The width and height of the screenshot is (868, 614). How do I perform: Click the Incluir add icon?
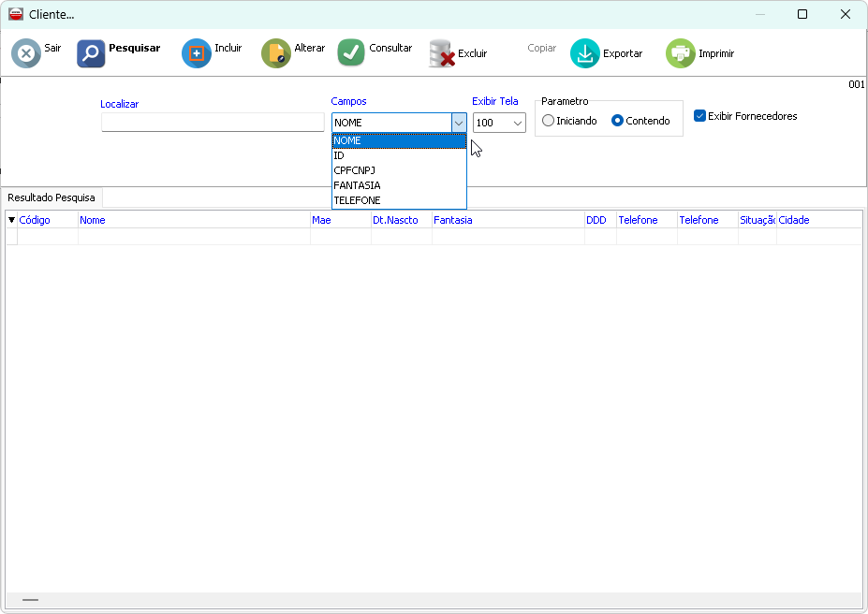click(197, 53)
